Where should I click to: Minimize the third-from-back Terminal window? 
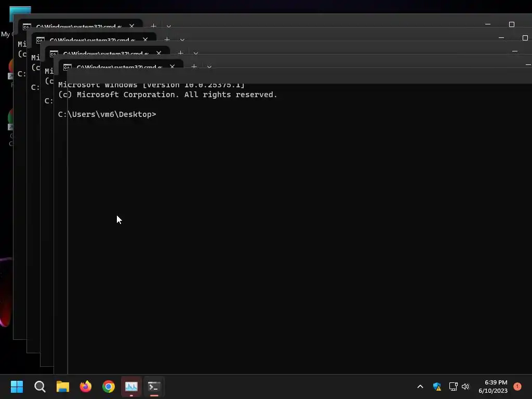[515, 51]
